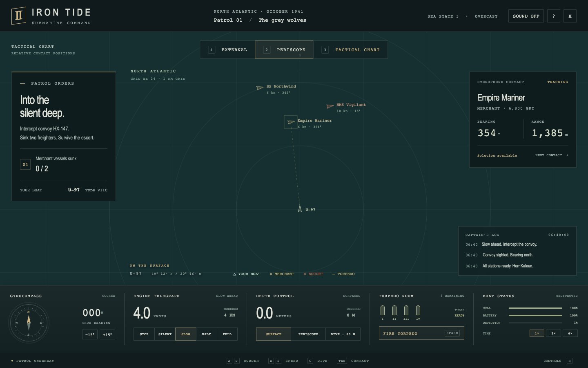This screenshot has height=368, width=588.
Task: Click the Iron Tide logo emblem
Action: 19,16
